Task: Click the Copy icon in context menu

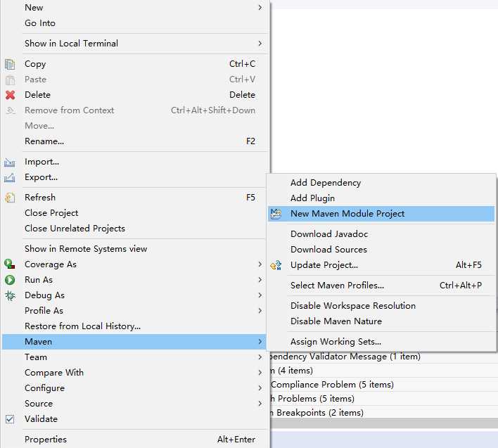Action: pos(10,65)
